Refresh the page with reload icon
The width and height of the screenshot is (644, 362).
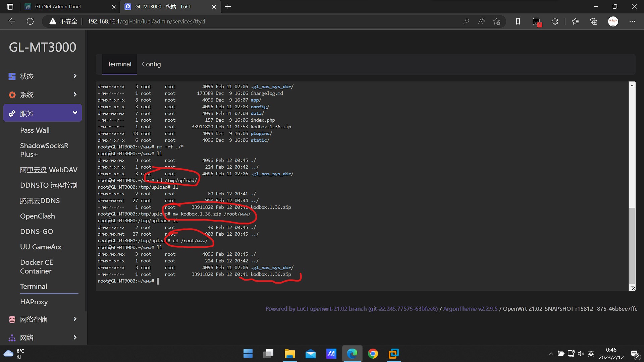(30, 21)
